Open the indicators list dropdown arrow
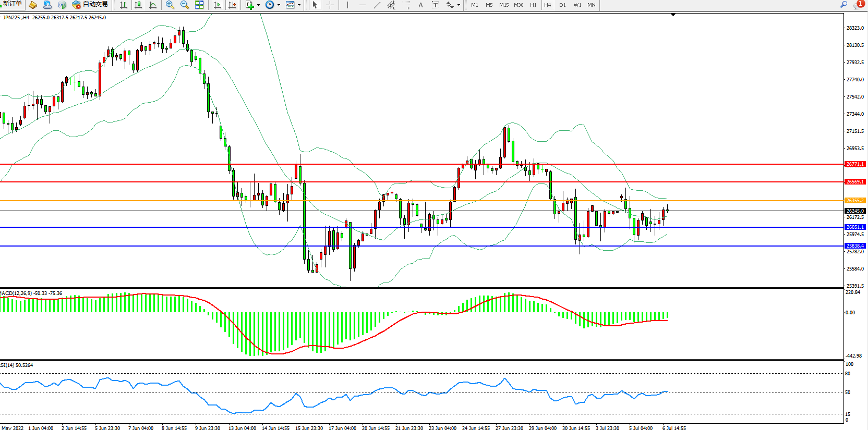 [258, 5]
